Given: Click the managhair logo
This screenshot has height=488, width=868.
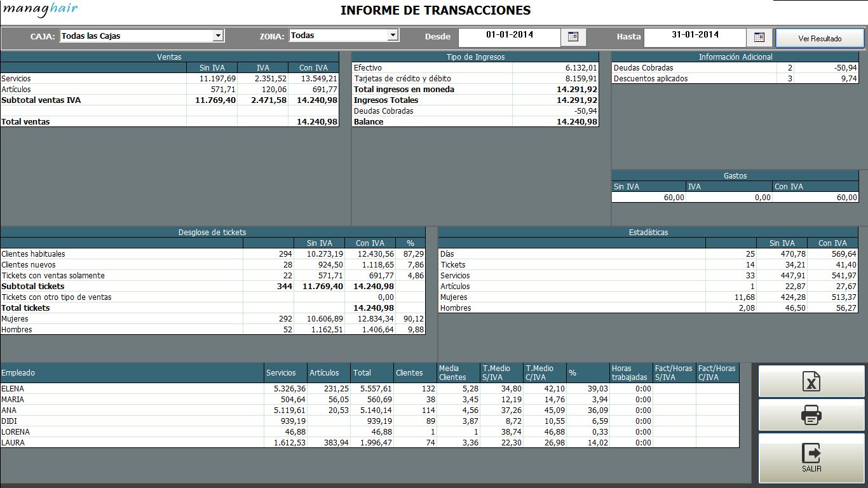Looking at the screenshot, I should (41, 9).
